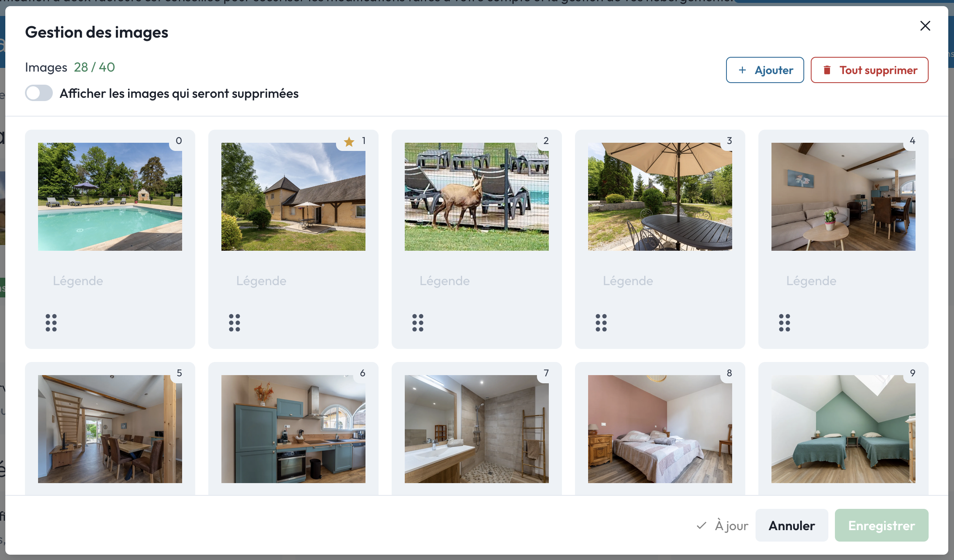Image resolution: width=954 pixels, height=560 pixels.
Task: Click the Ajouter button to add images
Action: pyautogui.click(x=765, y=70)
